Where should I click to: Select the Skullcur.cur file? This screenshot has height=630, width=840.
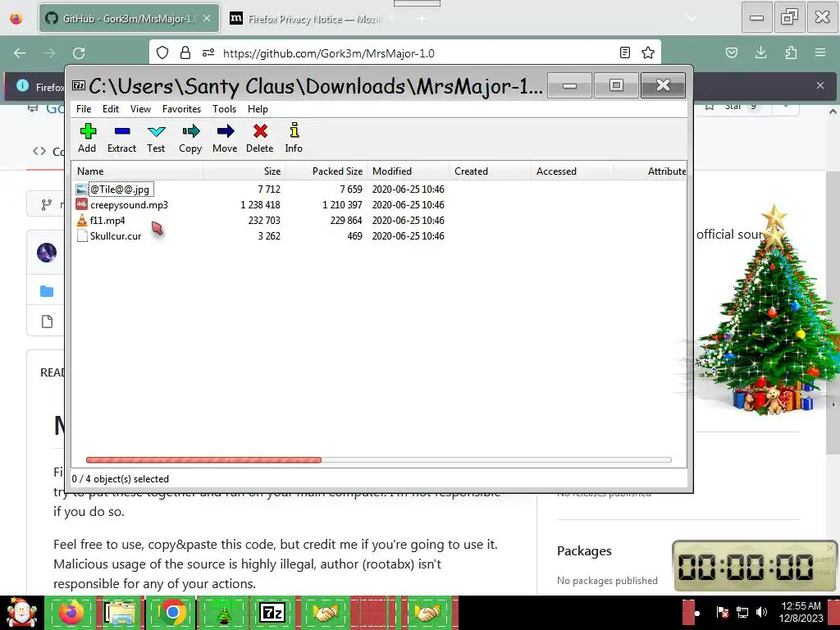(x=115, y=235)
